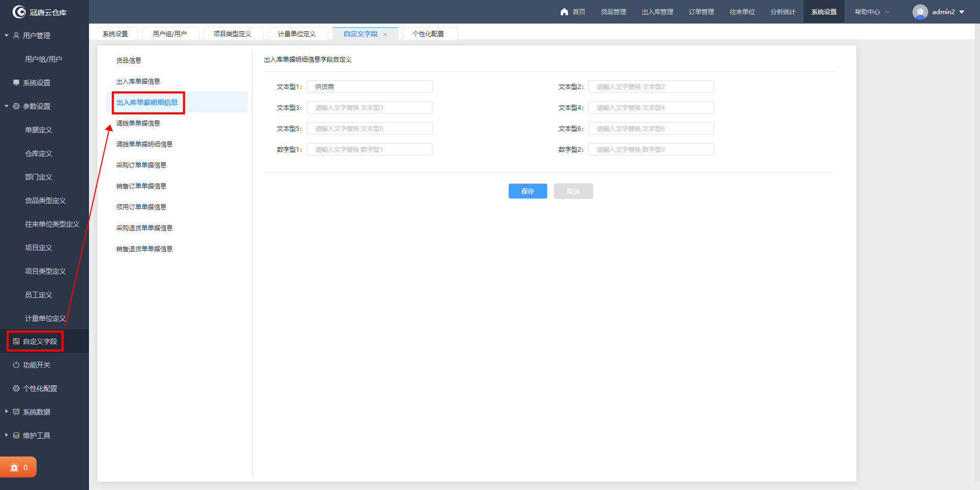980x490 pixels.
Task: Click the 数字型1 input field
Action: pyautogui.click(x=370, y=149)
